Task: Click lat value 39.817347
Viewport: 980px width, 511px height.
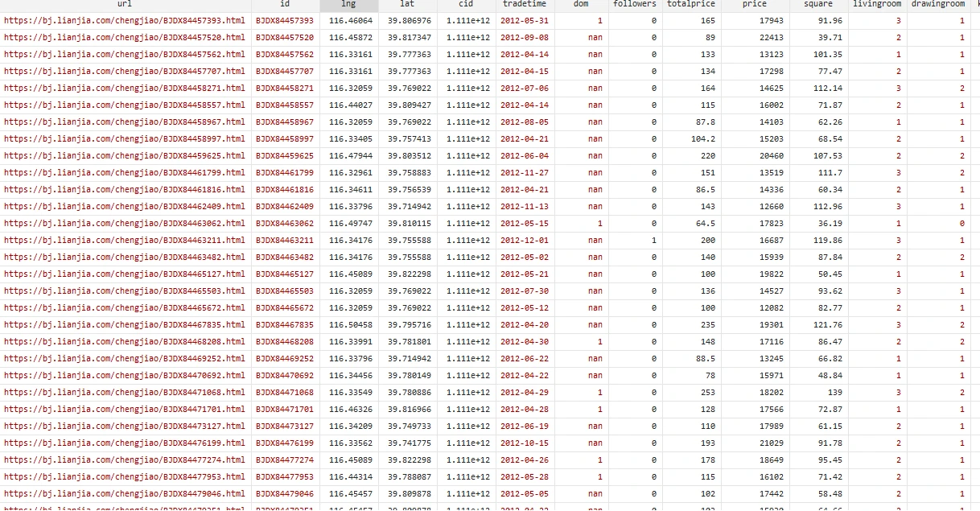Action: [x=410, y=38]
